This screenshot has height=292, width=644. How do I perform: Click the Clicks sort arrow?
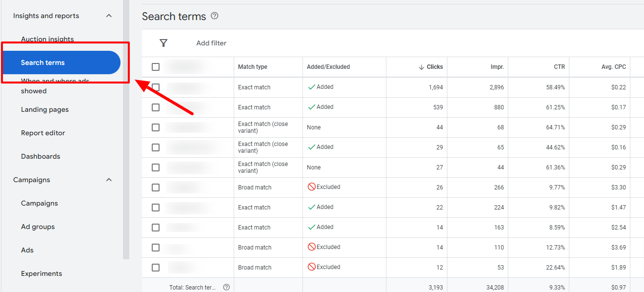tap(422, 67)
